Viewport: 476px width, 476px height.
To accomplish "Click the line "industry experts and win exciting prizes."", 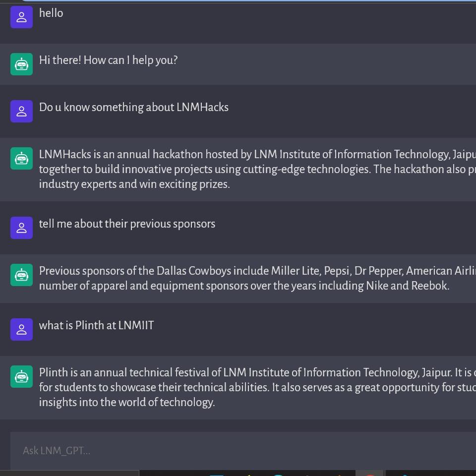I will coord(134,184).
